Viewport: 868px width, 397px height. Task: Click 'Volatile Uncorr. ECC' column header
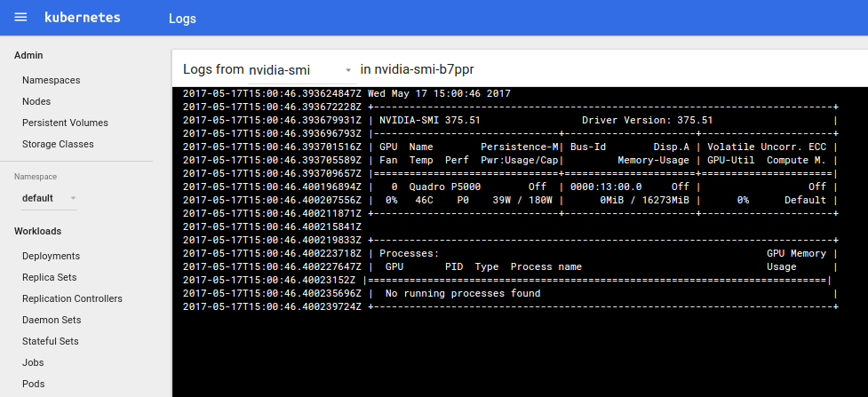pyautogui.click(x=767, y=147)
